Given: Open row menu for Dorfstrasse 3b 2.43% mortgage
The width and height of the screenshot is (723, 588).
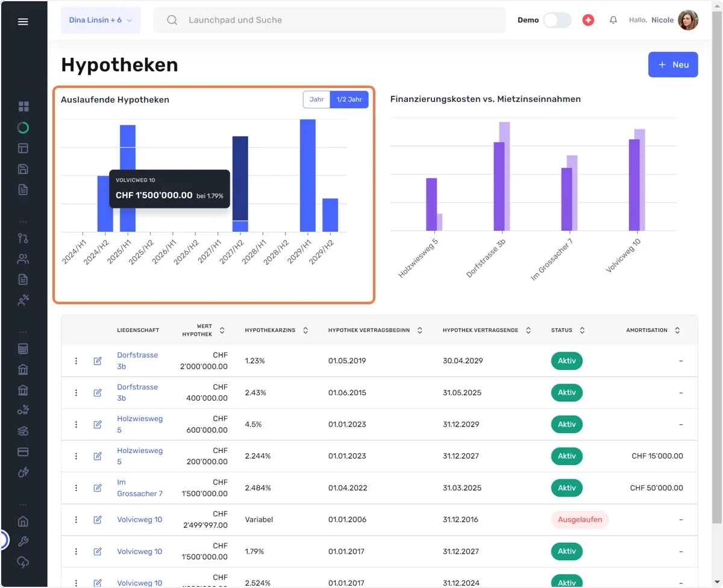Looking at the screenshot, I should [x=76, y=393].
